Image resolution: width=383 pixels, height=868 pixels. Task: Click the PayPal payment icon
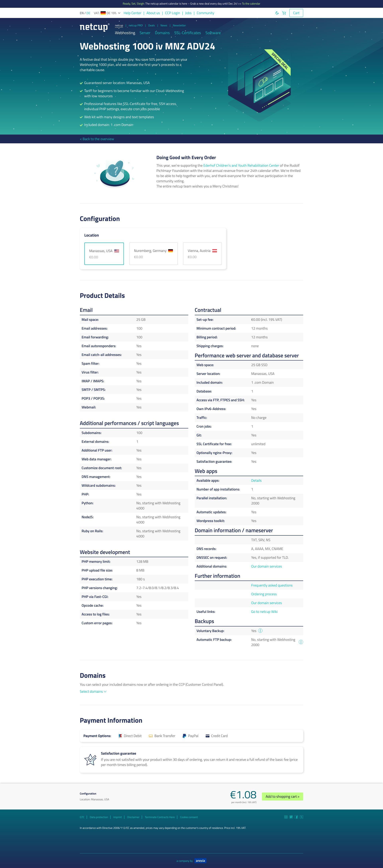coord(184,736)
